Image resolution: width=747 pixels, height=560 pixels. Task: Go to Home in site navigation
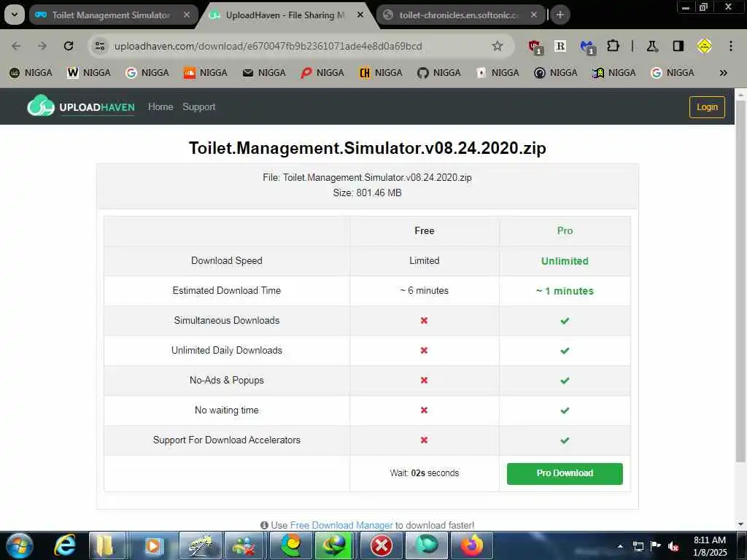pyautogui.click(x=160, y=106)
